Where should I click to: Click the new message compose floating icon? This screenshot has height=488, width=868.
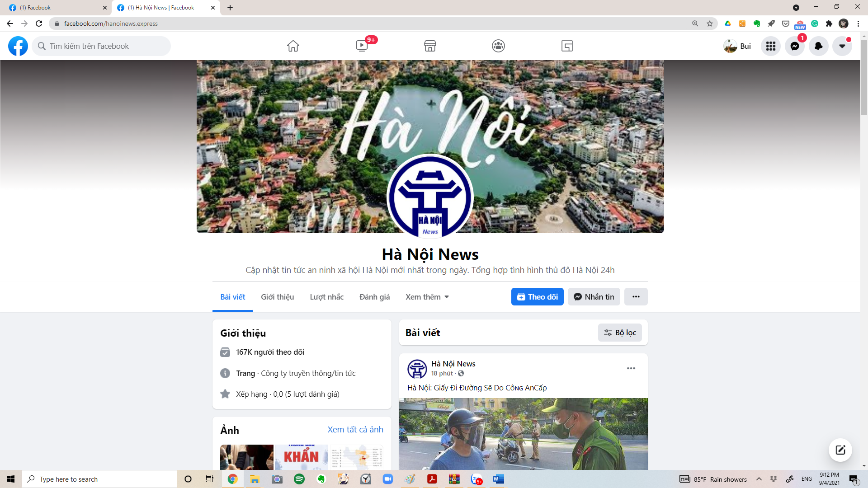pyautogui.click(x=840, y=450)
